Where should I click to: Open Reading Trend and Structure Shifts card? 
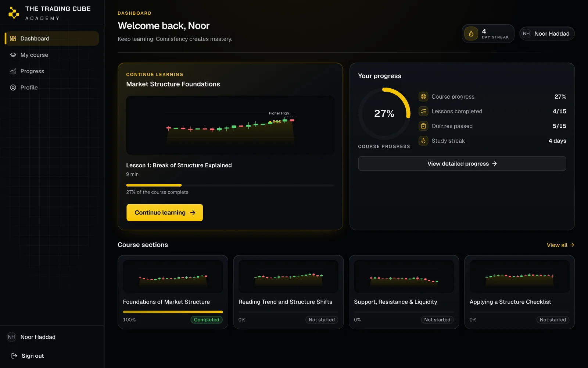click(x=288, y=292)
